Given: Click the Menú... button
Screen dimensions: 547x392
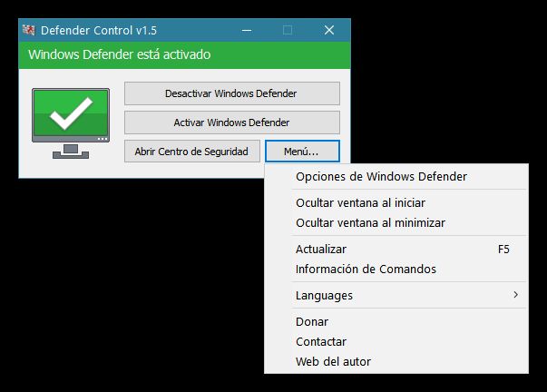Looking at the screenshot, I should (x=302, y=152).
